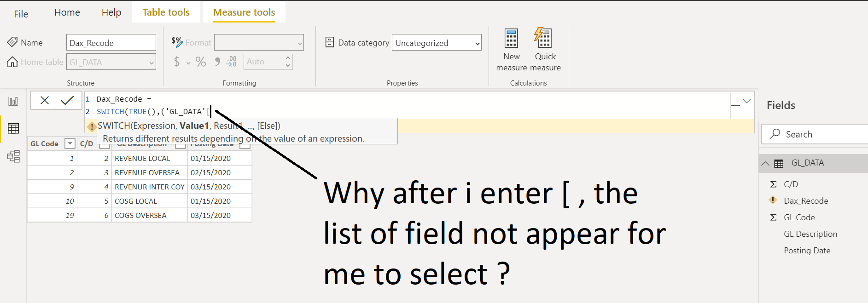
Task: Increase decimal places with the up stepper
Action: coord(288,58)
